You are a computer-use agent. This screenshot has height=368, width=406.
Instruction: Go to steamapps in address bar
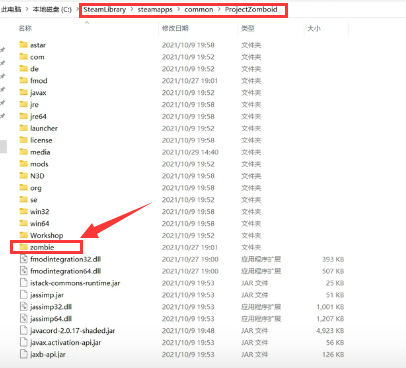click(x=155, y=10)
